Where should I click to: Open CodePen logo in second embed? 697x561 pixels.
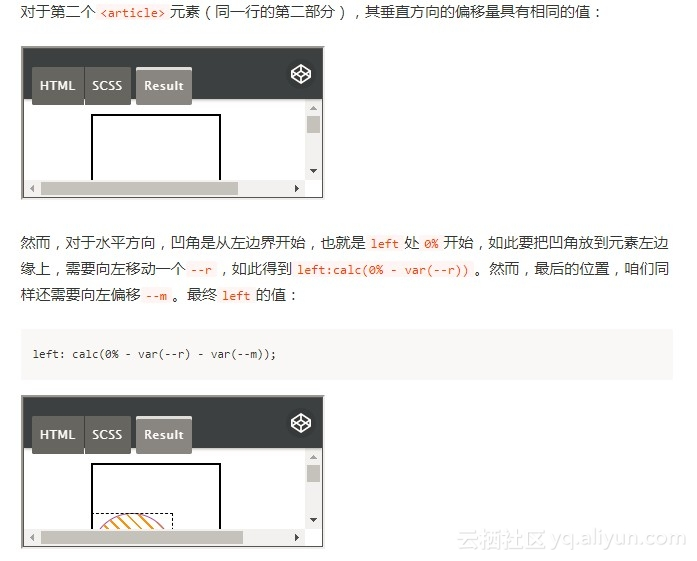click(301, 423)
